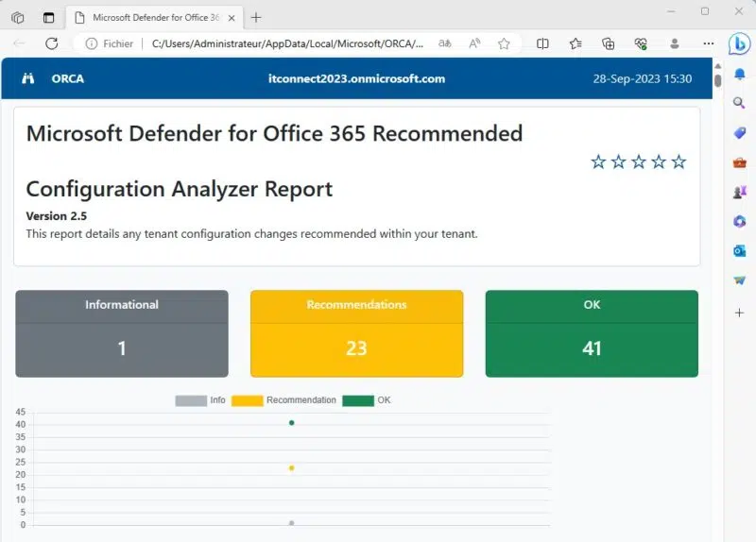Open a new browser tab
The image size is (756, 542).
point(256,18)
